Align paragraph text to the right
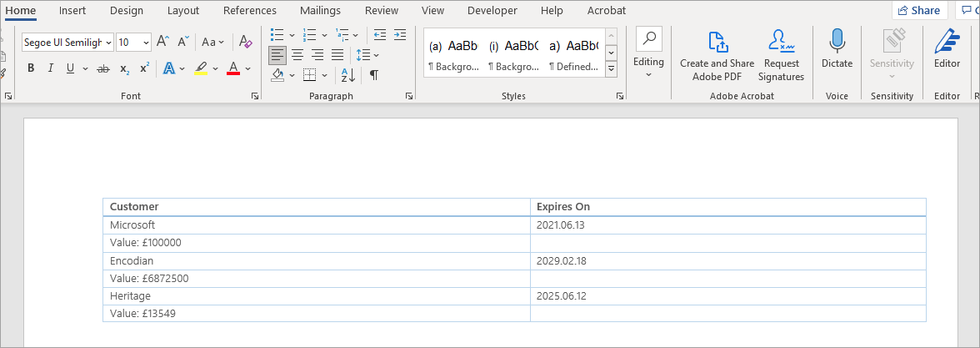Screen dimensions: 980x348 pos(317,55)
